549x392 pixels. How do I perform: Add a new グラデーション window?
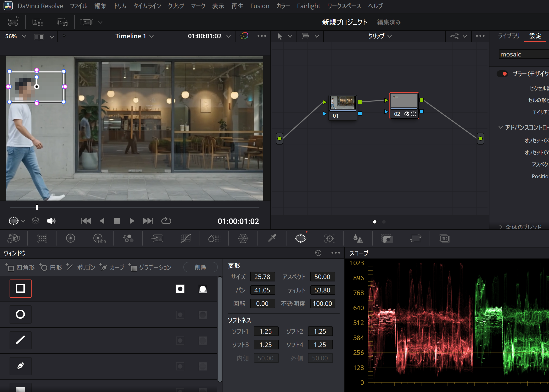pyautogui.click(x=150, y=267)
